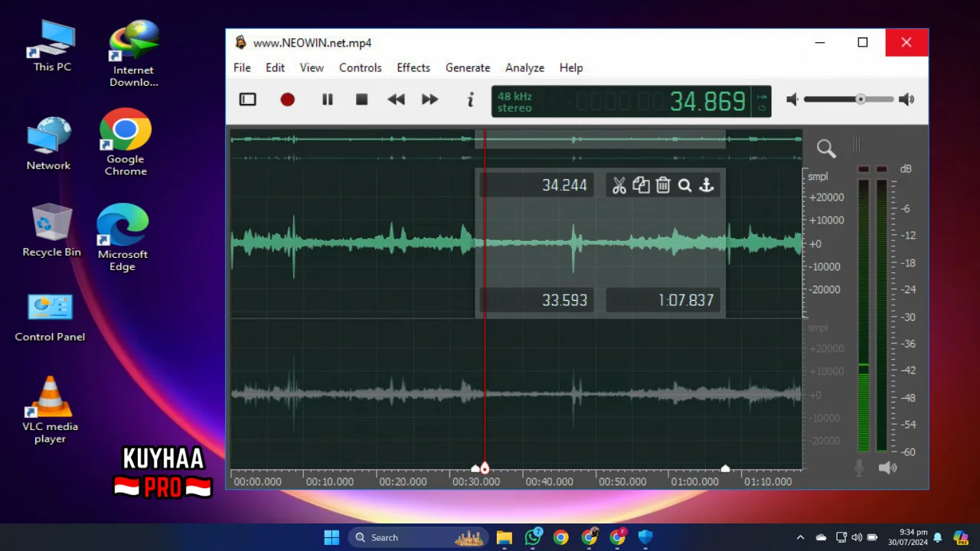The width and height of the screenshot is (980, 551).
Task: Click the selection start marker on timeline
Action: tap(475, 468)
